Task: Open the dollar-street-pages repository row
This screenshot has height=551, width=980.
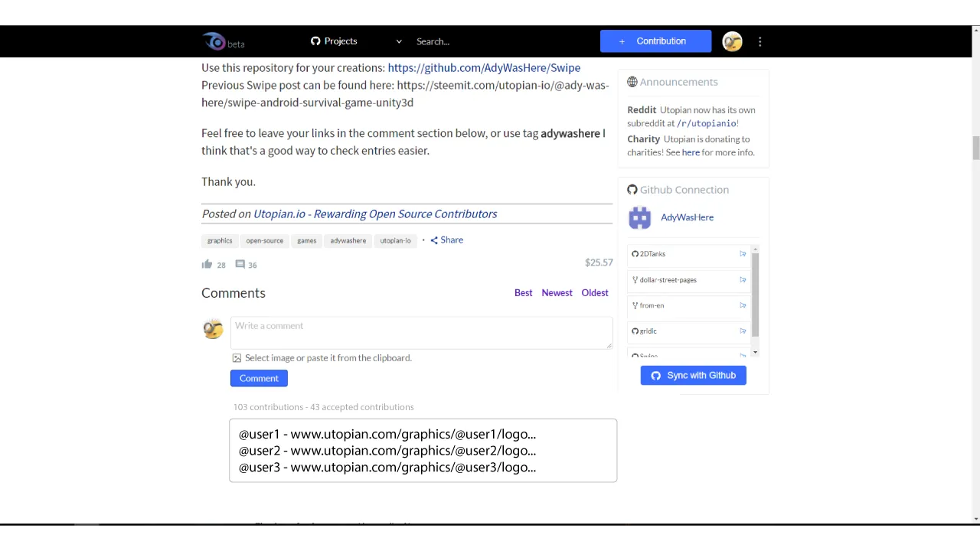Action: pos(688,280)
